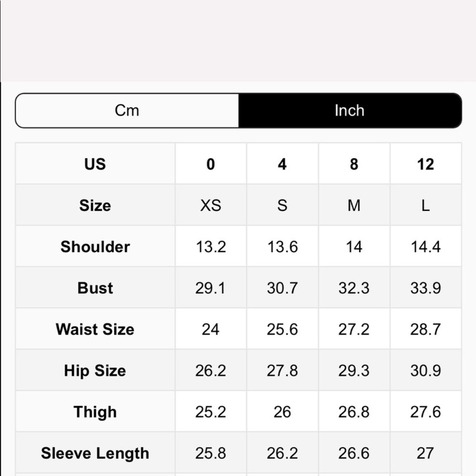476x476 pixels.
Task: Select the L size cell
Action: pyautogui.click(x=425, y=205)
